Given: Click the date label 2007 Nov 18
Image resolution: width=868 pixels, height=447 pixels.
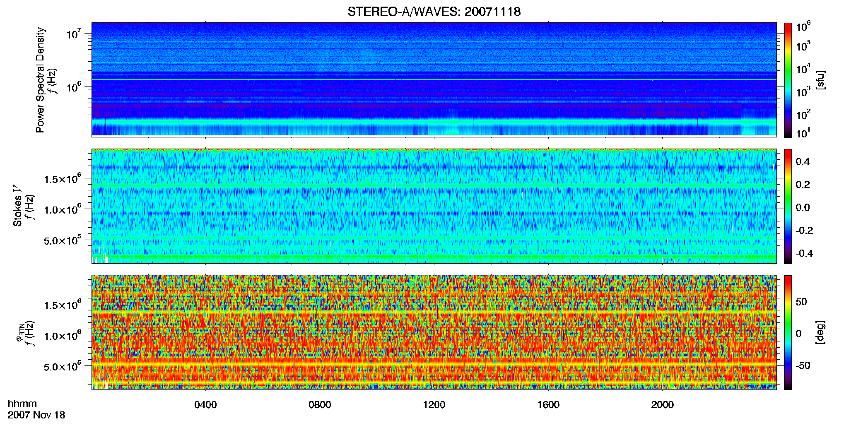Looking at the screenshot, I should pyautogui.click(x=36, y=415).
